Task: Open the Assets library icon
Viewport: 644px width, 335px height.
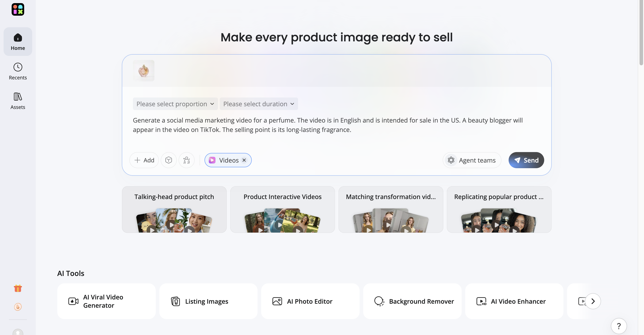Action: (x=18, y=96)
